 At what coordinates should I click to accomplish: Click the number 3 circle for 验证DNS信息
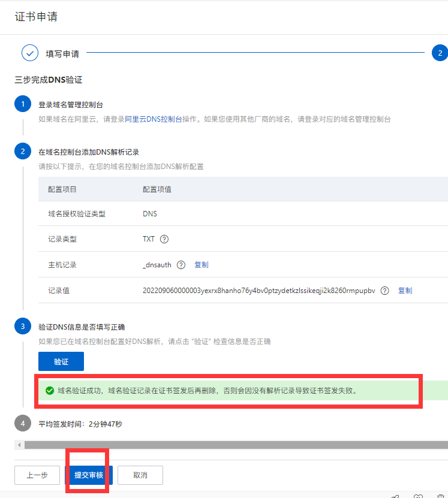click(x=23, y=327)
